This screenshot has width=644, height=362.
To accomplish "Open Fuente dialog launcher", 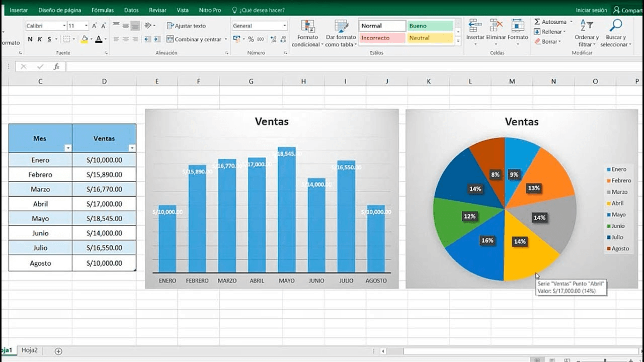I will point(105,52).
